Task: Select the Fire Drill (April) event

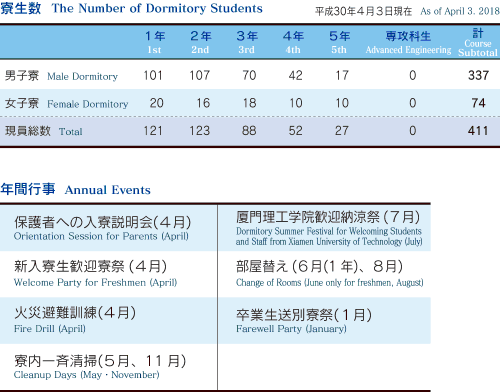Action: (75, 320)
